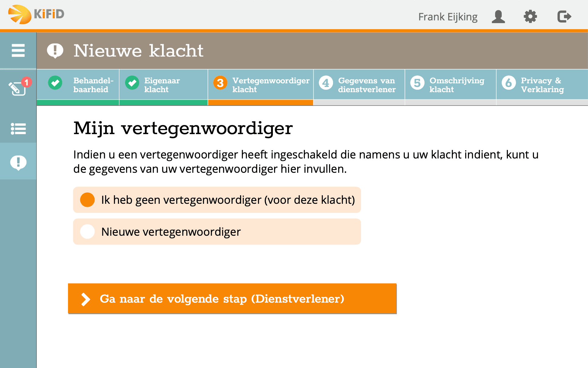Click the speech bubble icon next to Nieuwe klacht

(55, 50)
